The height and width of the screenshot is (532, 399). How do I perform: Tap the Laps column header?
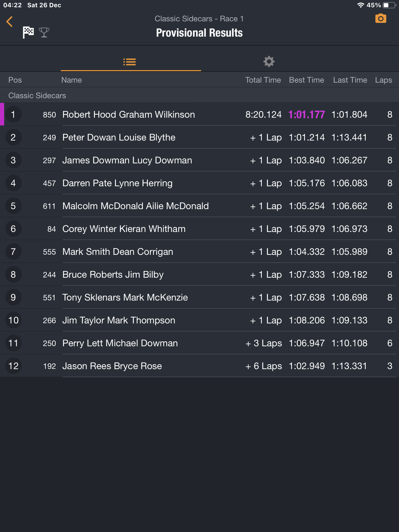[383, 80]
